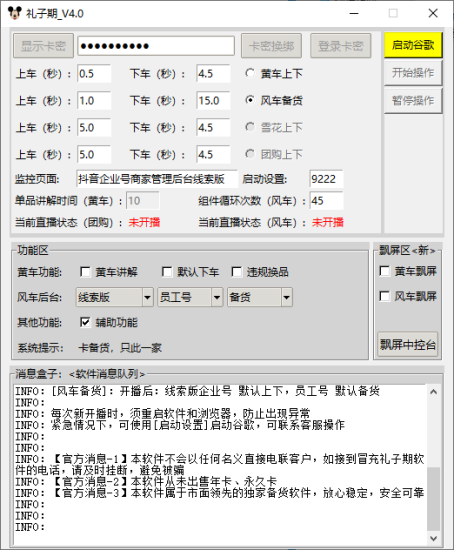Click the 上车 field showing 1.0
This screenshot has height=550, width=454.
[x=94, y=101]
